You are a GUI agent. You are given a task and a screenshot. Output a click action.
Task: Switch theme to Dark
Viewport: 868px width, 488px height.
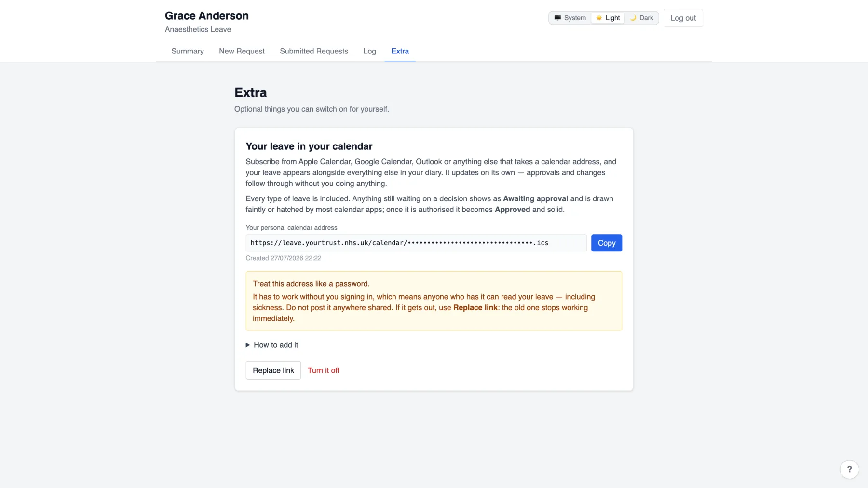(641, 18)
